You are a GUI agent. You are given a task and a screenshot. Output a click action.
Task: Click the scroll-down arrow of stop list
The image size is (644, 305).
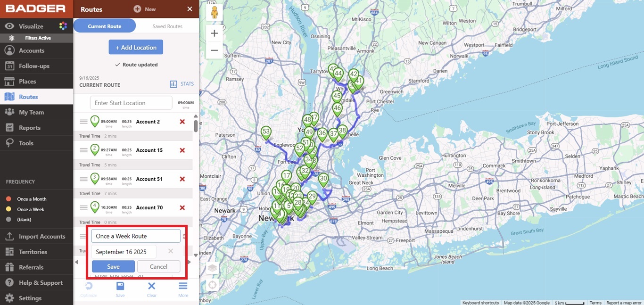[196, 256]
